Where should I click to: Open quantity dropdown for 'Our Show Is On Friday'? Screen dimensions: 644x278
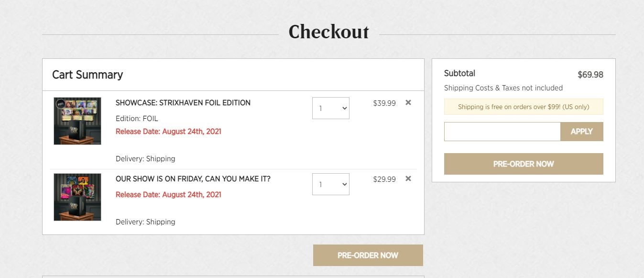coord(331,184)
